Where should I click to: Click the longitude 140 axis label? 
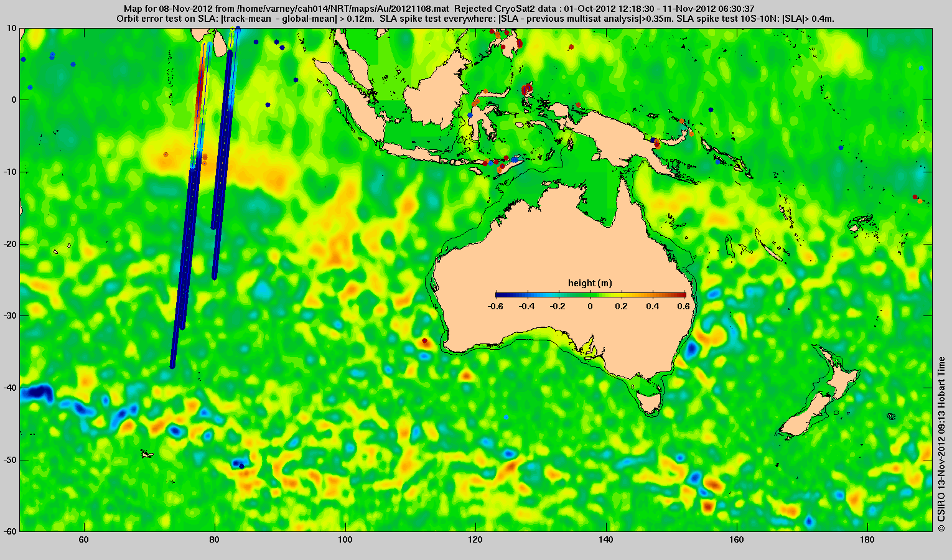tap(606, 540)
